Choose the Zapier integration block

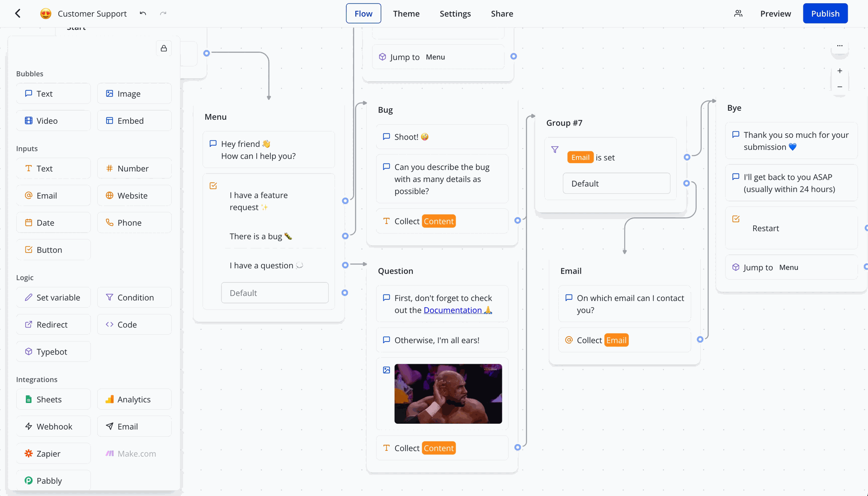(53, 454)
